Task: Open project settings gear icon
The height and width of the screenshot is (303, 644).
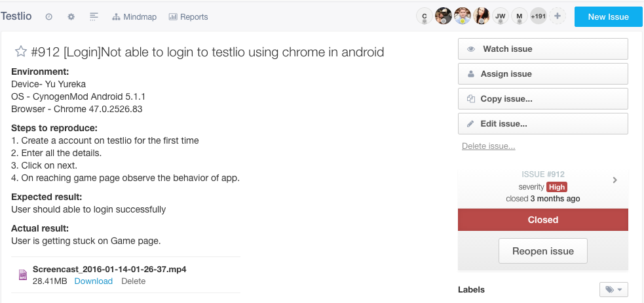Action: click(71, 16)
